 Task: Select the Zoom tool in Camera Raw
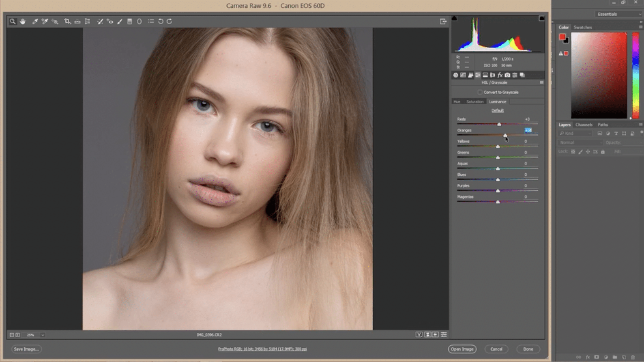point(13,21)
